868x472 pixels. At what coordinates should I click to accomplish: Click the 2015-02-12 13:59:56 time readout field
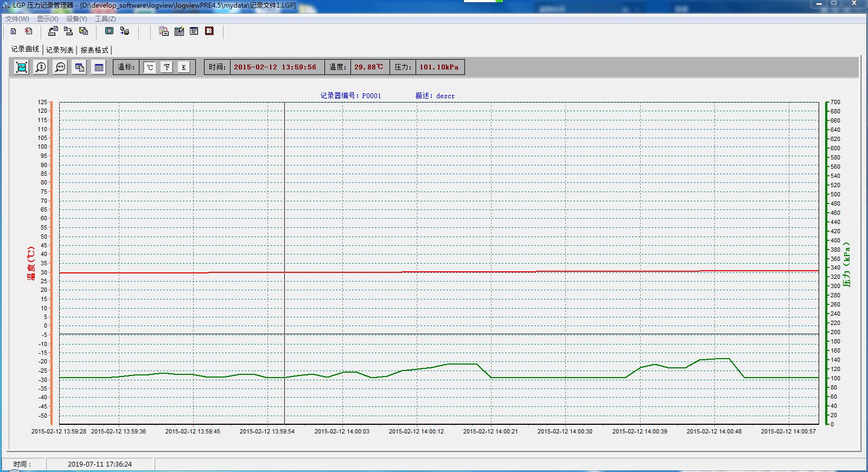pyautogui.click(x=275, y=67)
